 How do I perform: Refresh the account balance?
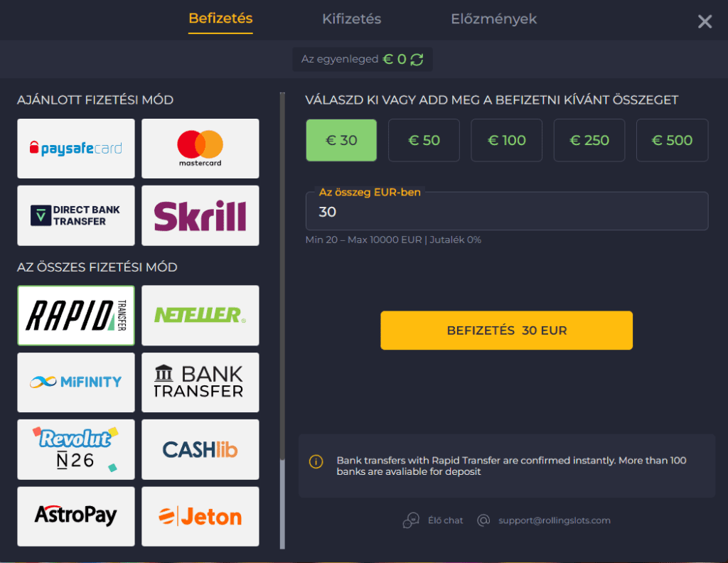click(x=417, y=60)
